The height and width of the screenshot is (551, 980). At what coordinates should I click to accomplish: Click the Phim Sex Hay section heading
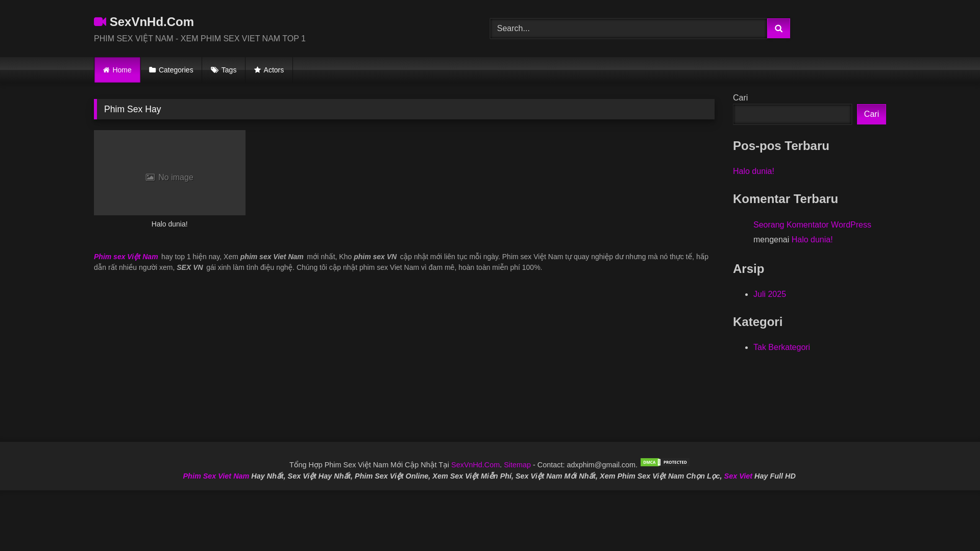(x=133, y=109)
